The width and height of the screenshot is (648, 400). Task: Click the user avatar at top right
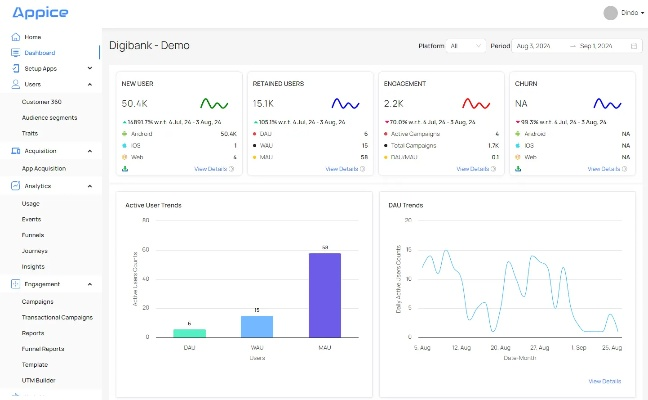611,13
